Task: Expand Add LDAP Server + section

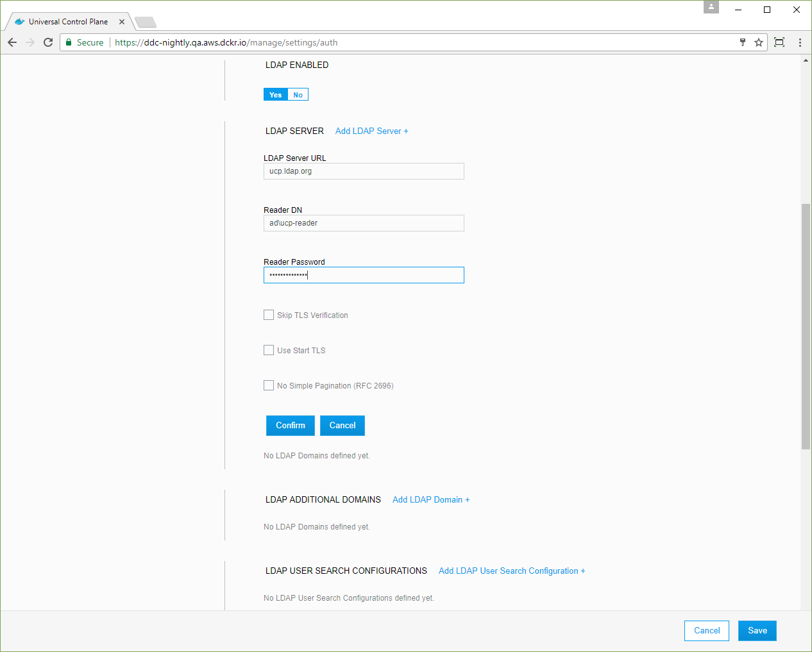Action: click(371, 131)
